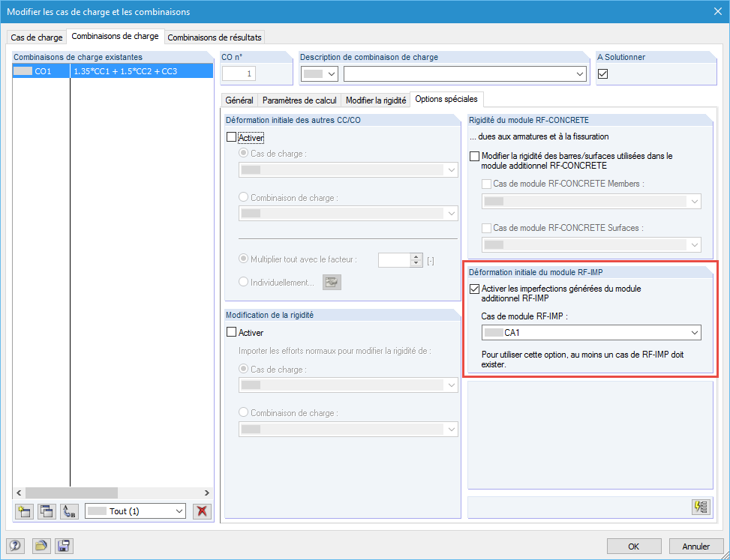Viewport: 730px width, 560px height.
Task: Close the dialog with the X button
Action: [x=717, y=12]
